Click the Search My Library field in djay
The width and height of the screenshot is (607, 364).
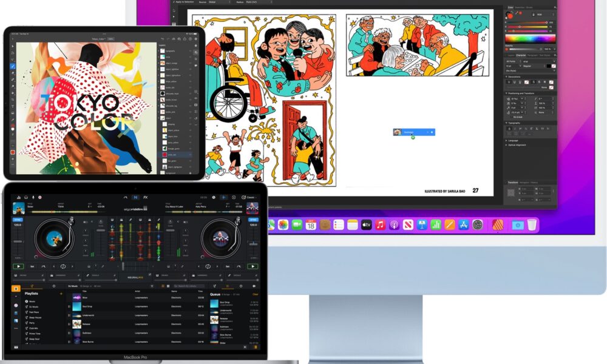[x=189, y=286]
